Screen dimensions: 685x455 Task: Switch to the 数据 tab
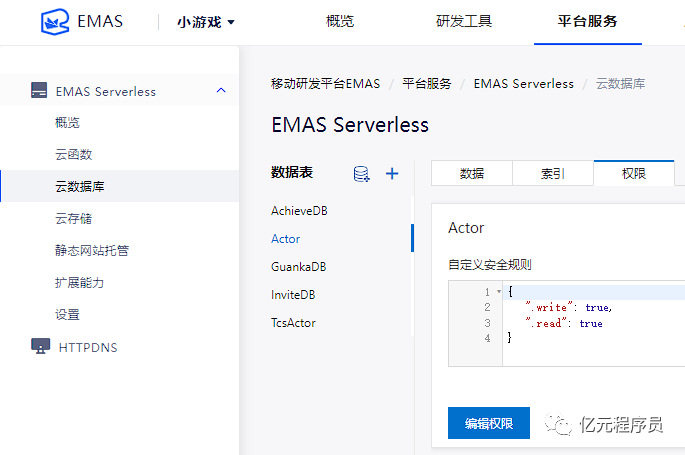coord(472,174)
